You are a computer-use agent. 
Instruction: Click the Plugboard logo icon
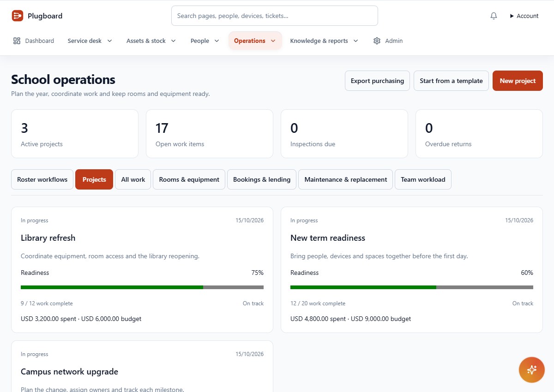[18, 16]
